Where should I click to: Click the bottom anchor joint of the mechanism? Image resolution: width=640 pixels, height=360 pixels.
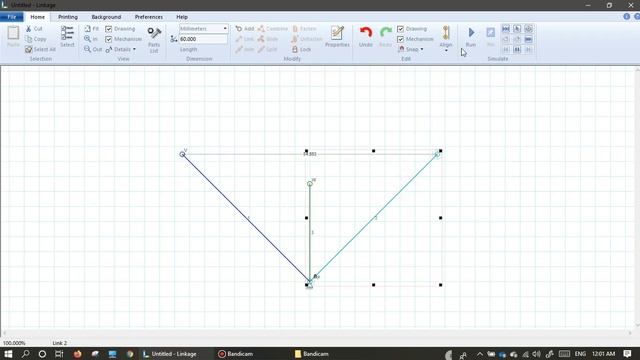(310, 284)
